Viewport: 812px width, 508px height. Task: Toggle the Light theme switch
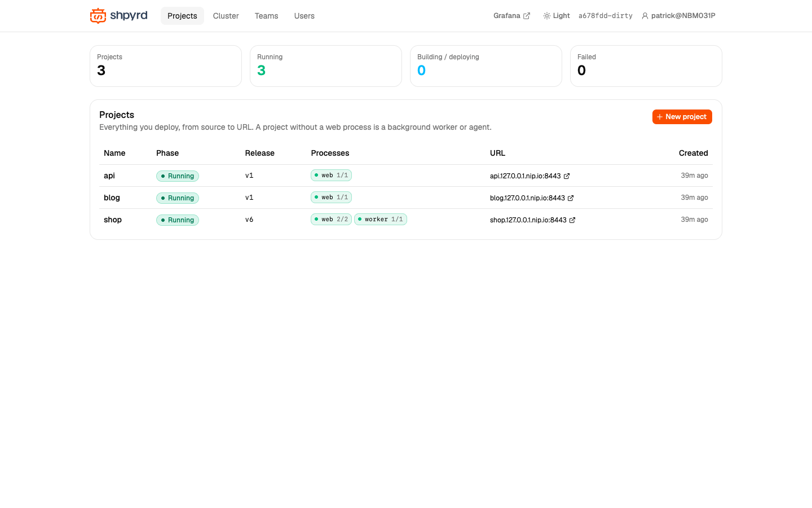(557, 16)
